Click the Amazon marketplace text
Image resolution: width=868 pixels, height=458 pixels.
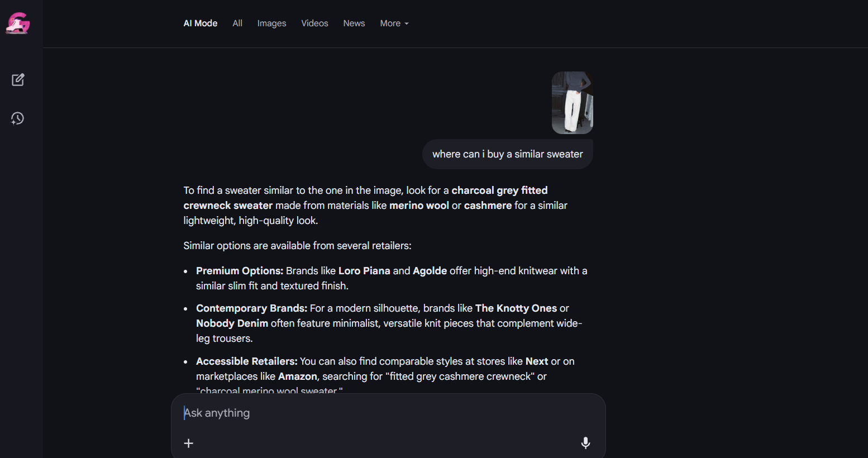click(297, 376)
